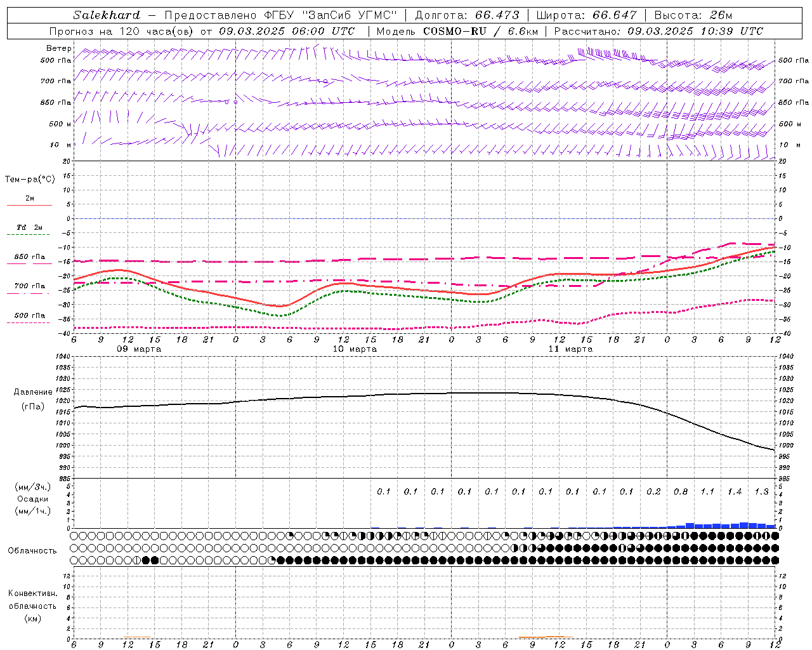This screenshot has height=650, width=812.
Task: Click the "(мм/3ч.)" precipitation unit label
Action: (x=33, y=487)
